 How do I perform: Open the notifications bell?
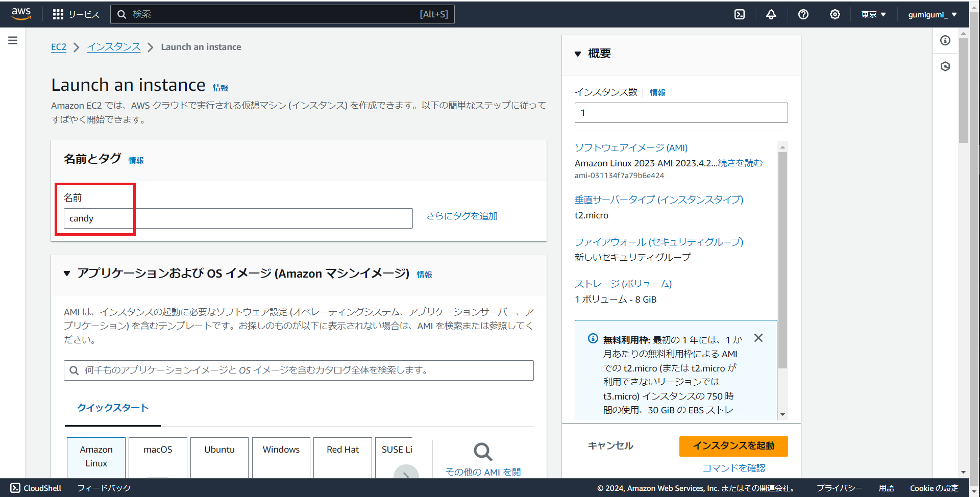point(771,14)
